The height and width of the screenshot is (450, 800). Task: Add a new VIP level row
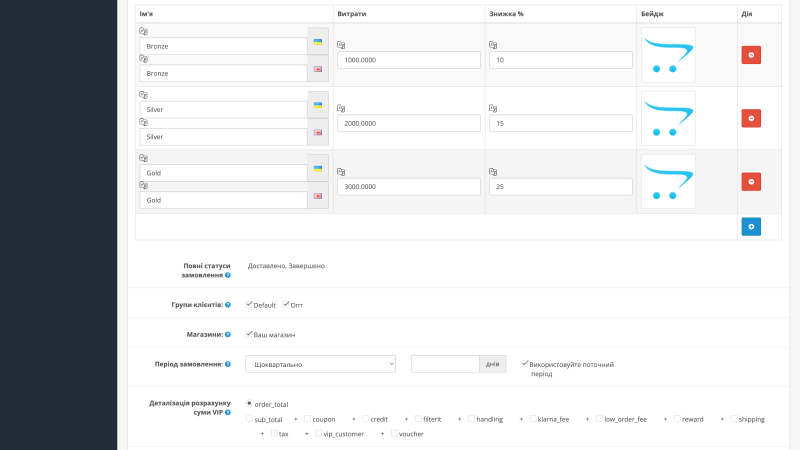click(x=751, y=227)
